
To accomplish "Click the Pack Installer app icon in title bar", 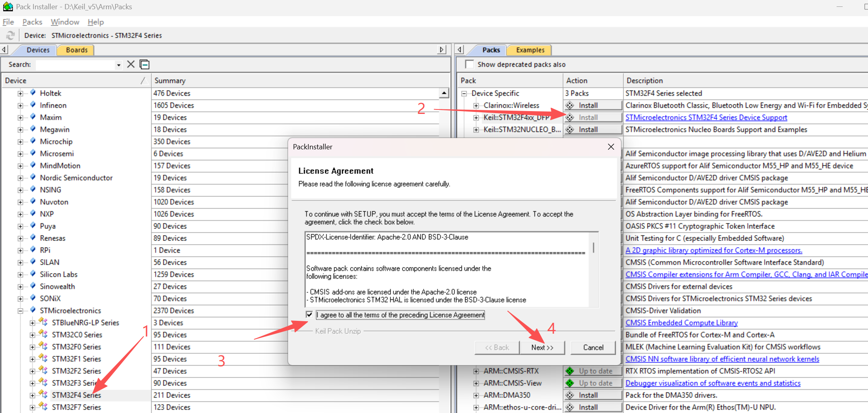I will tap(8, 6).
